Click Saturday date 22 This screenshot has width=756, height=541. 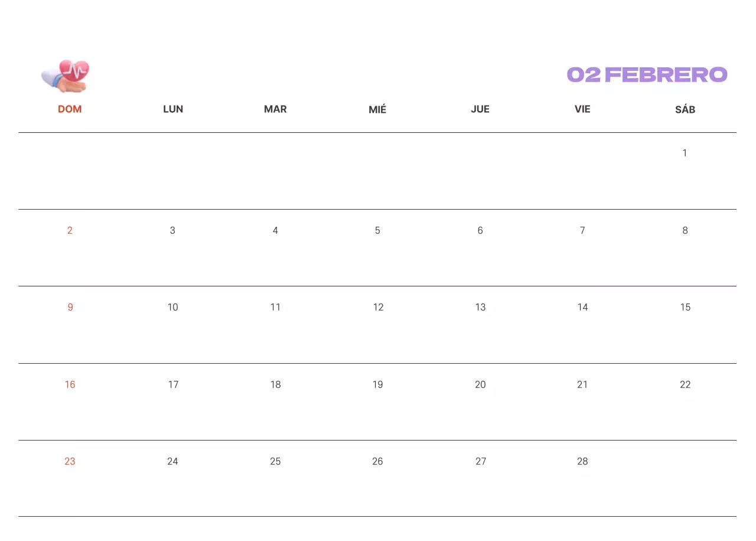(685, 384)
